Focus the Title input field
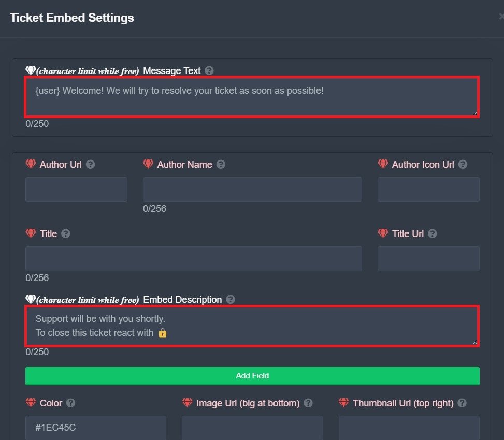Viewport: 504px width, 440px height. 193,259
